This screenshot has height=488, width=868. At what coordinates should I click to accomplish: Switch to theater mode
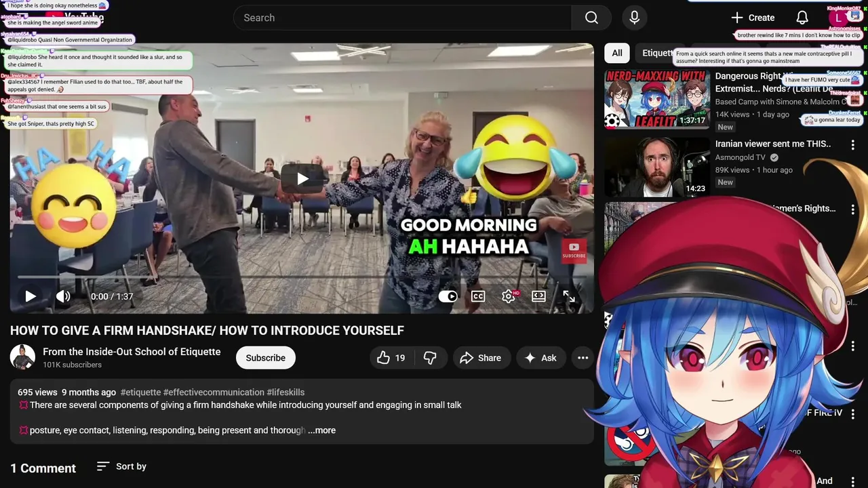538,296
